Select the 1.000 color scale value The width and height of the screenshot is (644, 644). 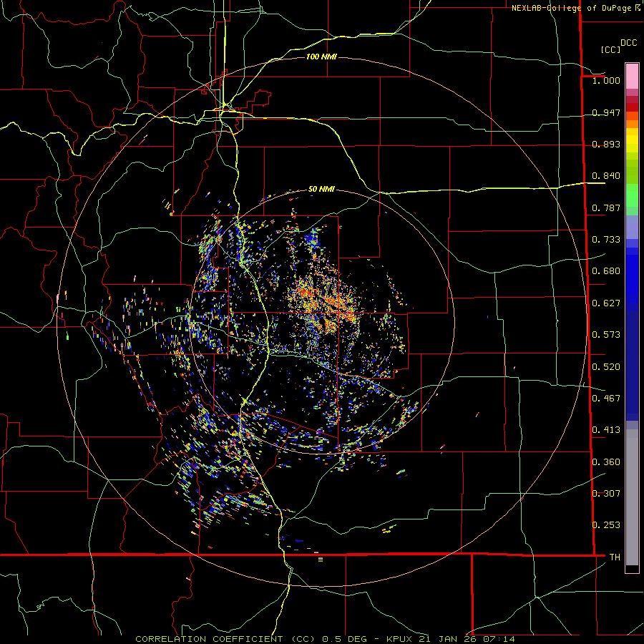point(606,80)
